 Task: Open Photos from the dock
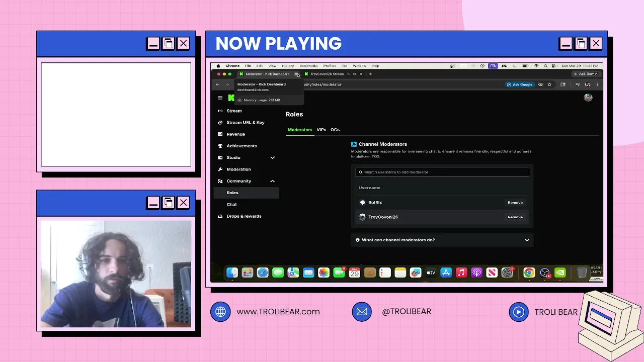(x=324, y=273)
